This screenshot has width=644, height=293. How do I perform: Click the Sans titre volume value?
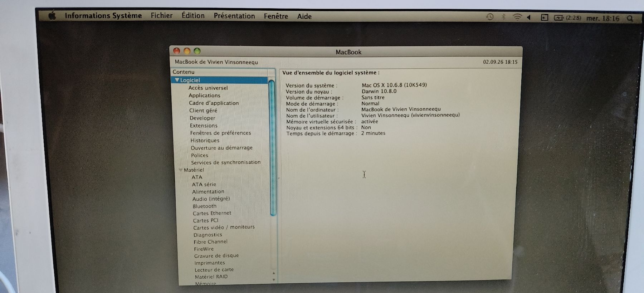point(373,97)
